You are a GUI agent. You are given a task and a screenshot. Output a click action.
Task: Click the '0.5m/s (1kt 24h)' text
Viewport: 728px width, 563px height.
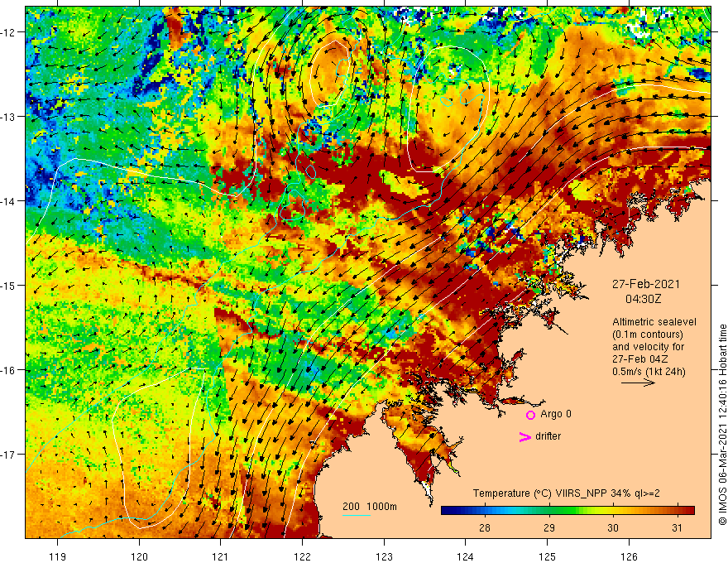(x=649, y=372)
